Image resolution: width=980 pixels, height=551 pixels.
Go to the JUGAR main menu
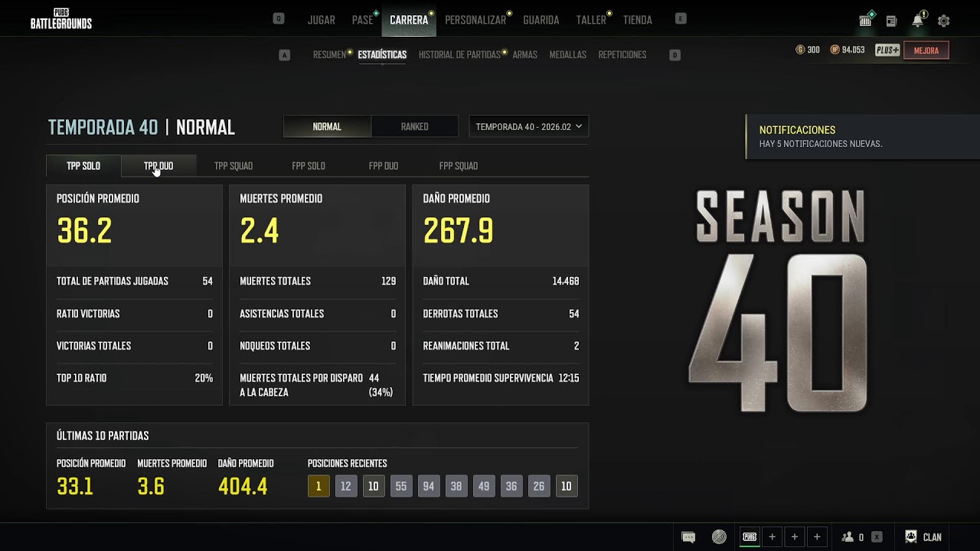pyautogui.click(x=322, y=20)
